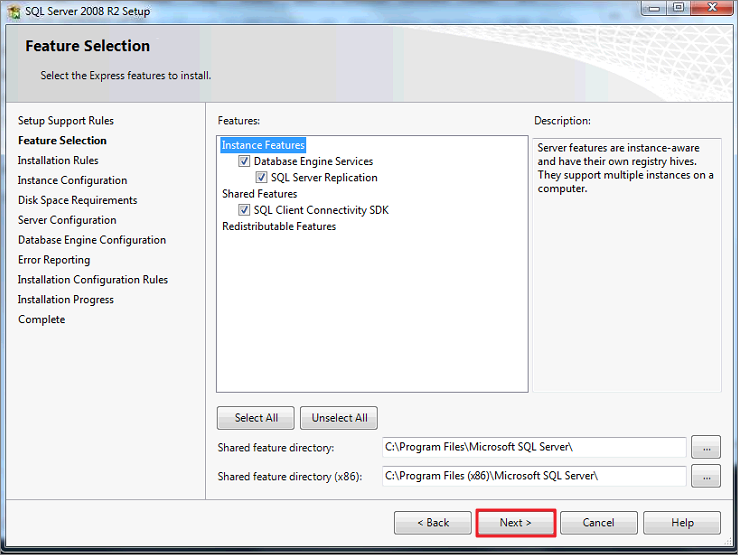Toggle Database Engine Services checkbox
The height and width of the screenshot is (555, 738).
[x=244, y=161]
